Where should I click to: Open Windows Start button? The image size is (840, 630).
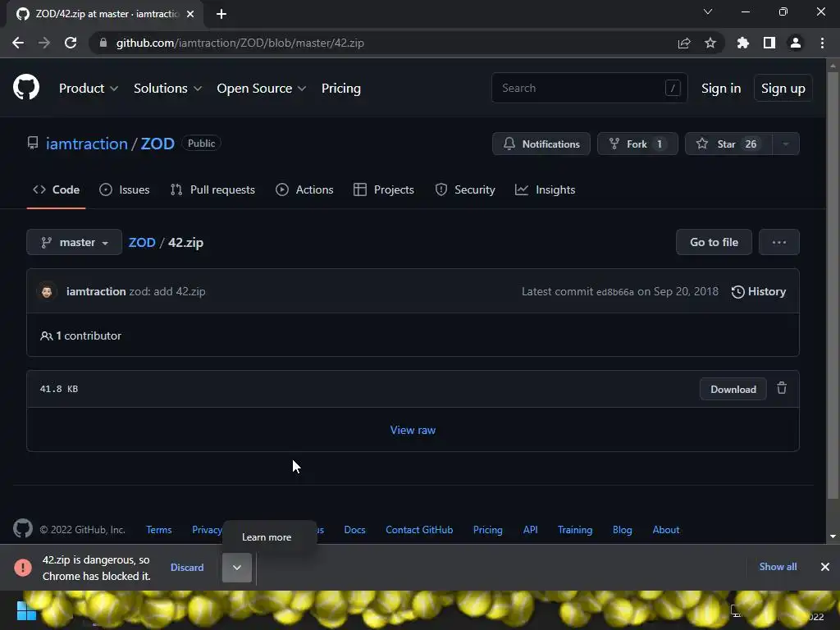[26, 611]
